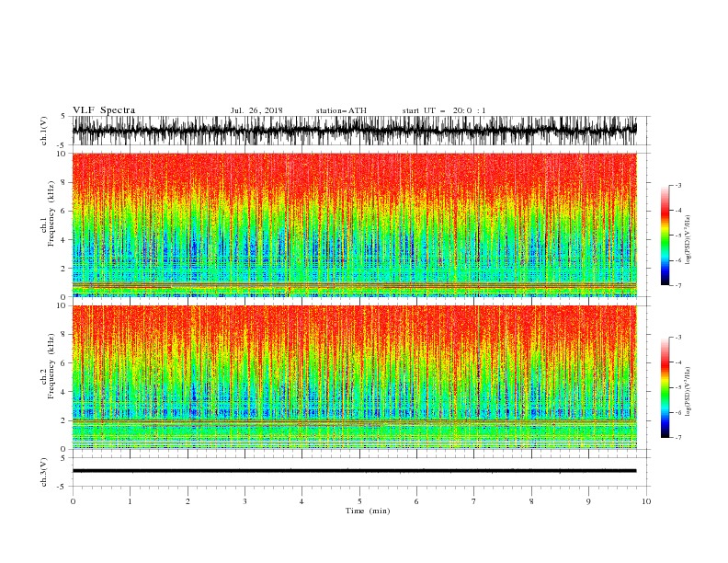Click the "VLF Spectra" plot title

[104, 110]
